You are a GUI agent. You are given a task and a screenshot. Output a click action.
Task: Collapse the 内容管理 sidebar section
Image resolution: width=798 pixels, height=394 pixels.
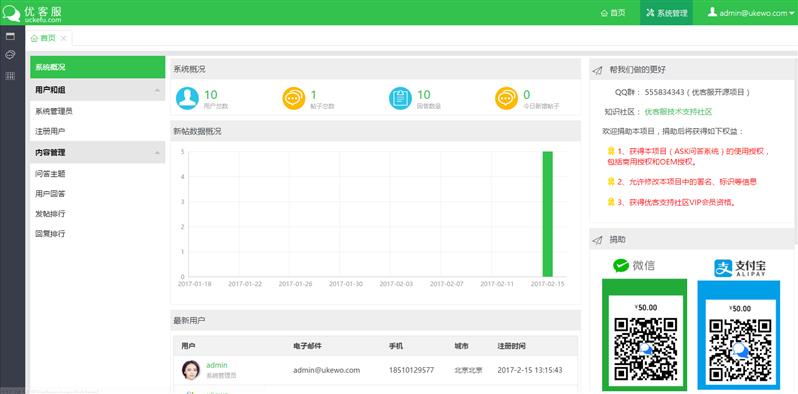coord(157,153)
